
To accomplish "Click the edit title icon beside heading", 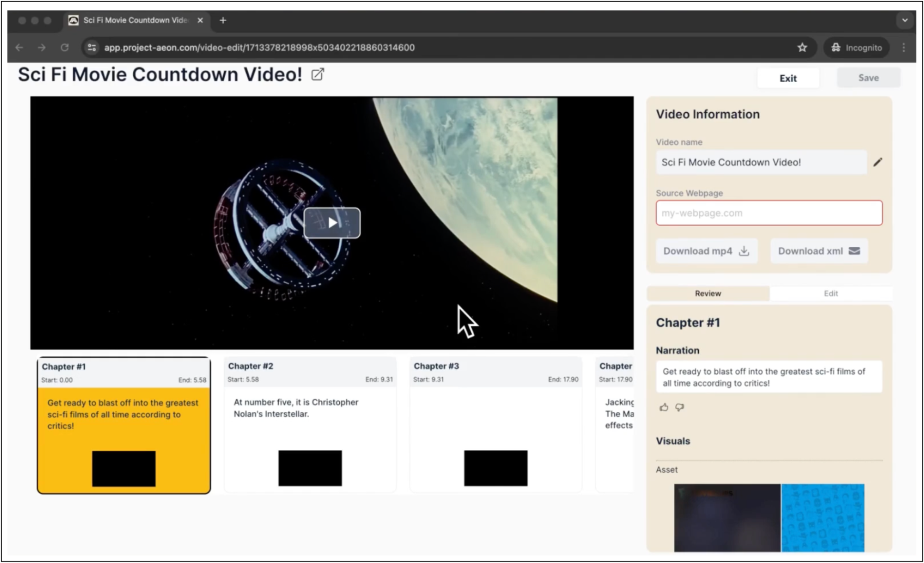I will (318, 74).
